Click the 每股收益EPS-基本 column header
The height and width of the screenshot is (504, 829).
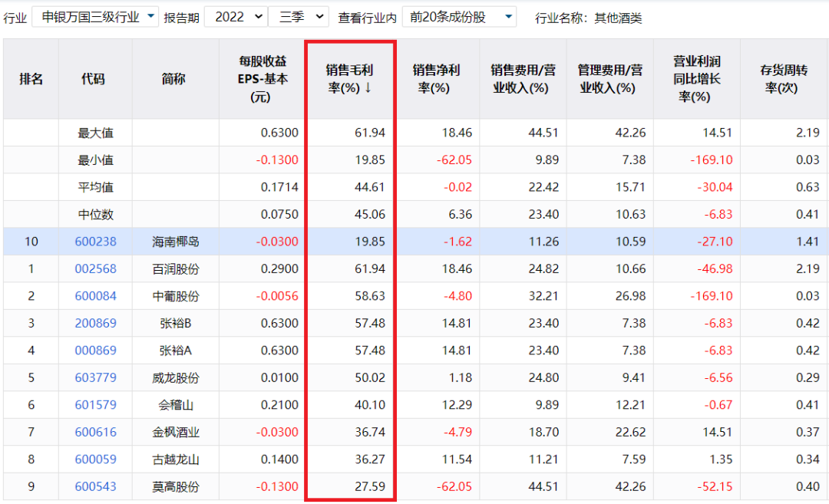pos(262,79)
